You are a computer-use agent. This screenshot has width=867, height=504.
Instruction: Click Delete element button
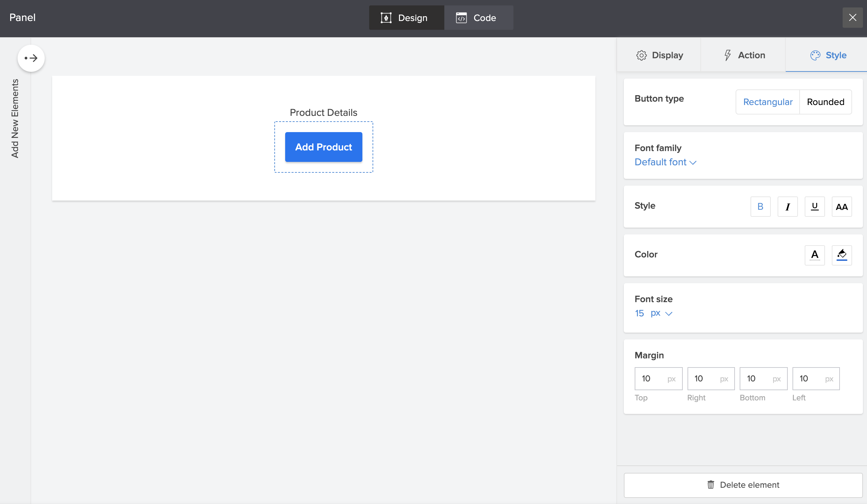[x=743, y=485]
